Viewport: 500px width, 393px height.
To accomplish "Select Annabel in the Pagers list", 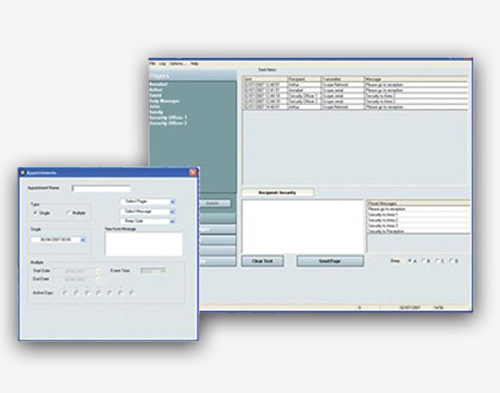I will tap(158, 84).
